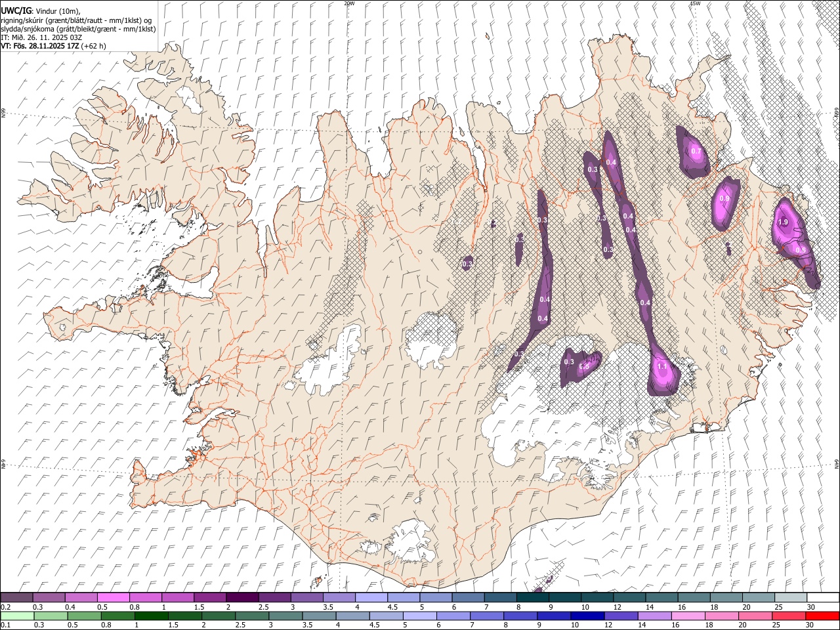Click the '9' number label in lower legend
Viewport: 840px width, 630px height.
click(541, 625)
